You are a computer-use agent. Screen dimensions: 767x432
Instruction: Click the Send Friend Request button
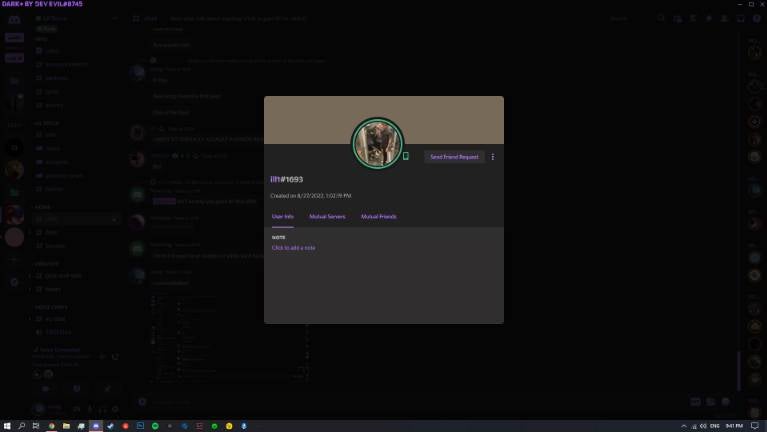click(x=454, y=157)
